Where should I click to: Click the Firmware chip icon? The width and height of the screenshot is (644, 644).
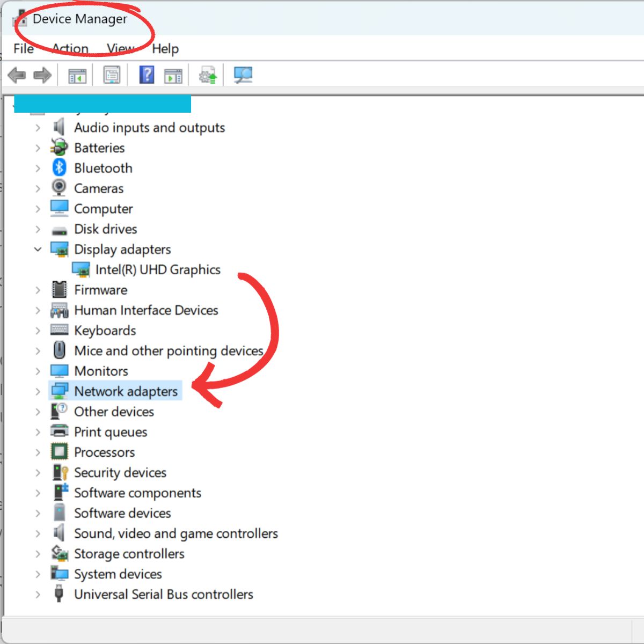pos(59,290)
